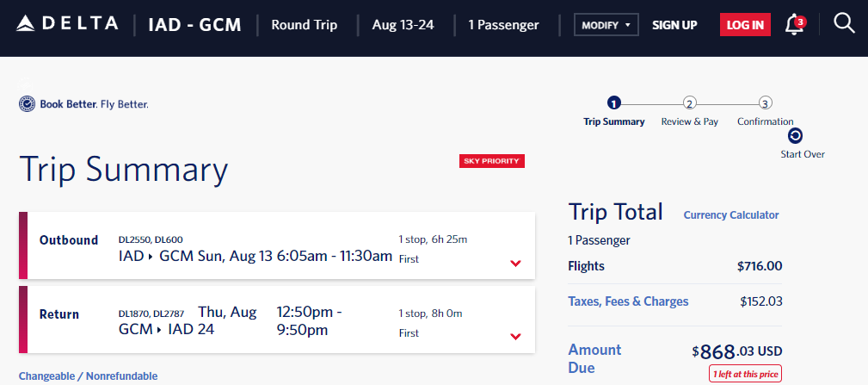This screenshot has width=868, height=385.
Task: Click the SIGN UP menu item
Action: pyautogui.click(x=674, y=25)
